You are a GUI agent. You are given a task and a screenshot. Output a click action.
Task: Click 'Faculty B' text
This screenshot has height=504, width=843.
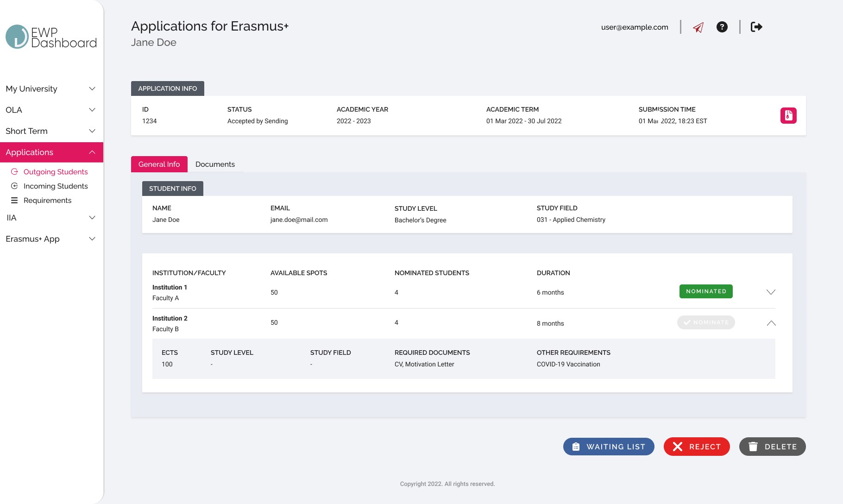tap(165, 329)
